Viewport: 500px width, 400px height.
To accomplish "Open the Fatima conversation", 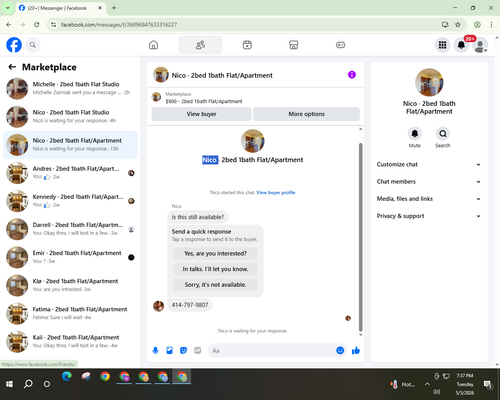I will 70,313.
